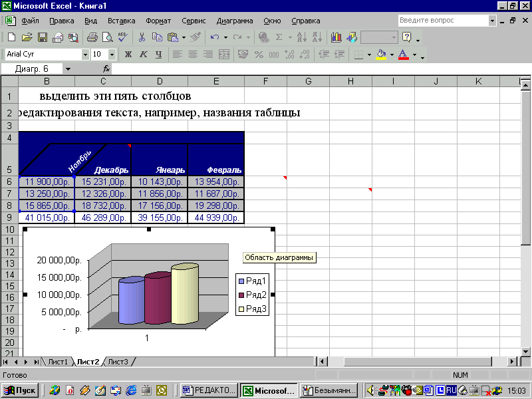Click the New workbook icon
532x399 pixels.
click(11, 37)
